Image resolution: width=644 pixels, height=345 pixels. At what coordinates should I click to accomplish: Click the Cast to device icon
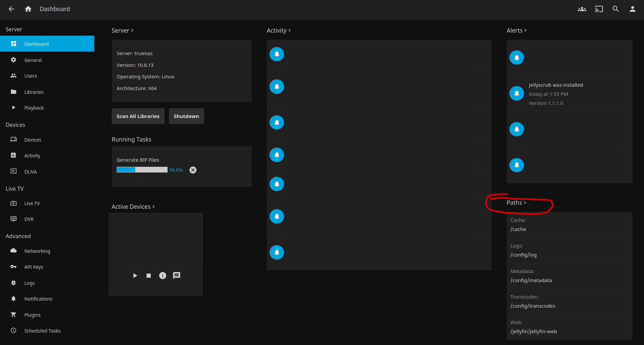599,9
